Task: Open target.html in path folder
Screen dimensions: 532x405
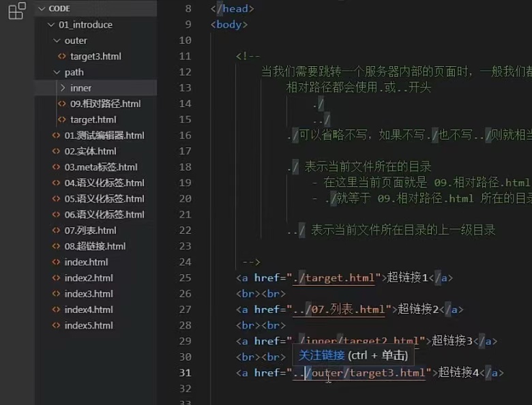Action: click(x=93, y=120)
